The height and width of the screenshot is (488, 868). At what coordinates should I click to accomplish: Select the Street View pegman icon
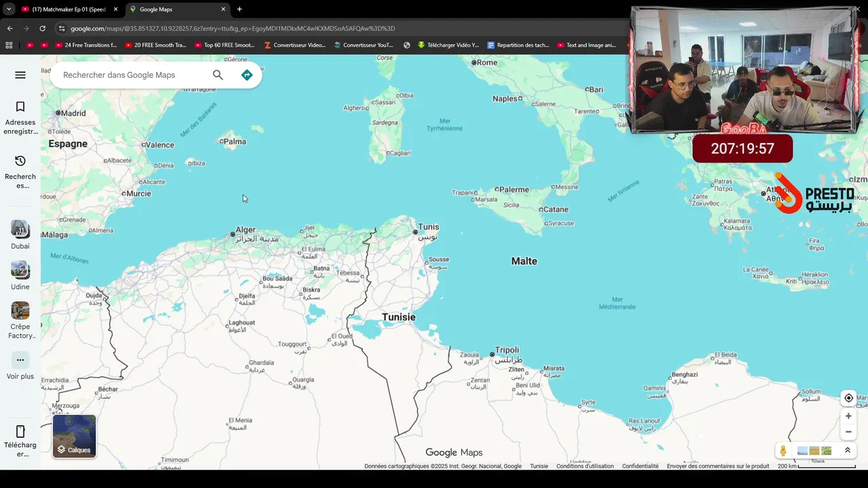[x=783, y=451]
